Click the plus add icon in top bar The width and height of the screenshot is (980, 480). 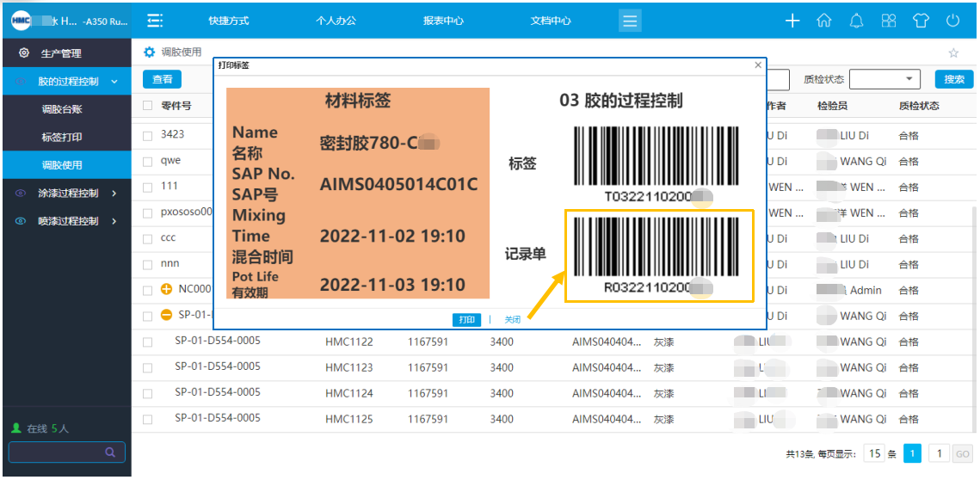[x=792, y=21]
